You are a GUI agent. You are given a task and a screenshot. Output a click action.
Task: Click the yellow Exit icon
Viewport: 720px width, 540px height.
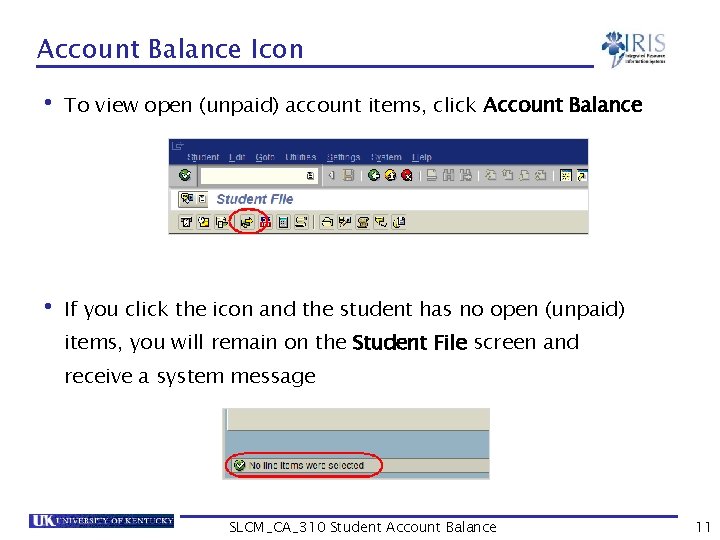click(390, 175)
